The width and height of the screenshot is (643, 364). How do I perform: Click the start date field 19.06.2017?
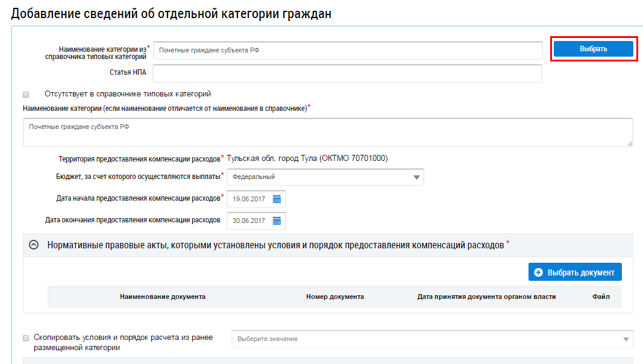pos(250,199)
